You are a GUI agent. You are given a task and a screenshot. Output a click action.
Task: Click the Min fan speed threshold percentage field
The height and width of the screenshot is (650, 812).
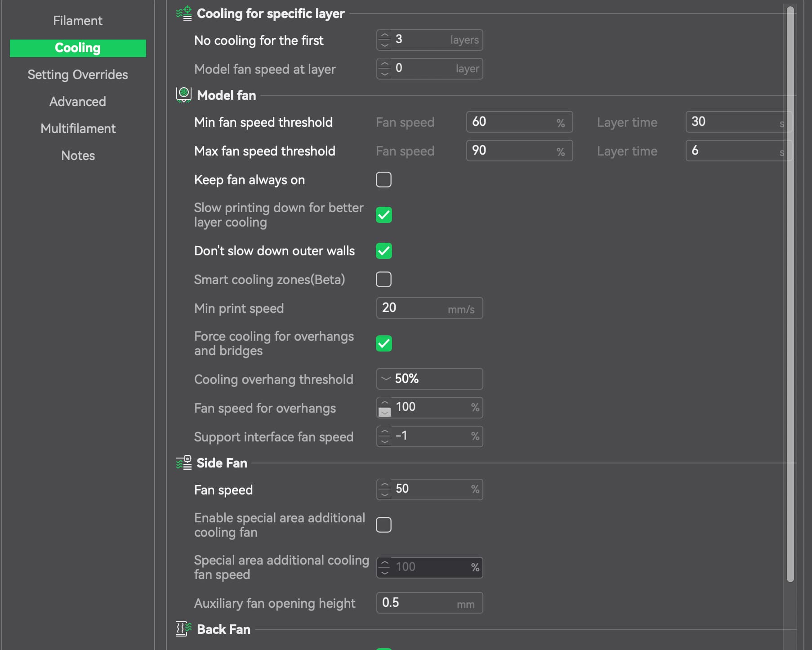[x=513, y=122]
